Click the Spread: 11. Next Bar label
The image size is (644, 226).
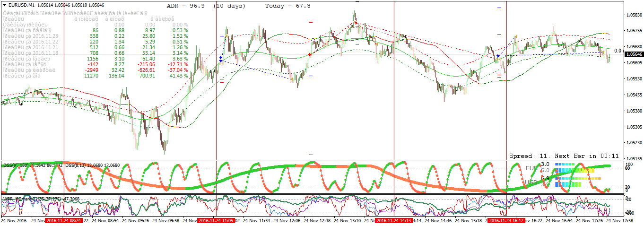pyautogui.click(x=564, y=156)
